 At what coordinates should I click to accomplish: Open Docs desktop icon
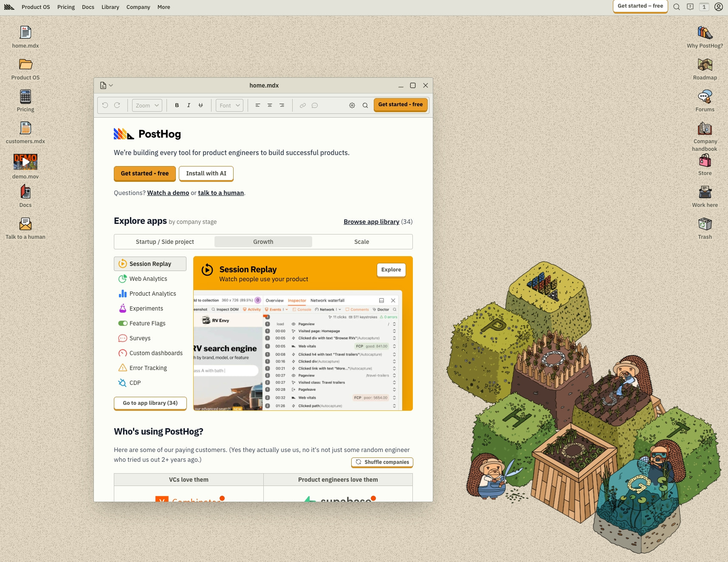(x=25, y=192)
